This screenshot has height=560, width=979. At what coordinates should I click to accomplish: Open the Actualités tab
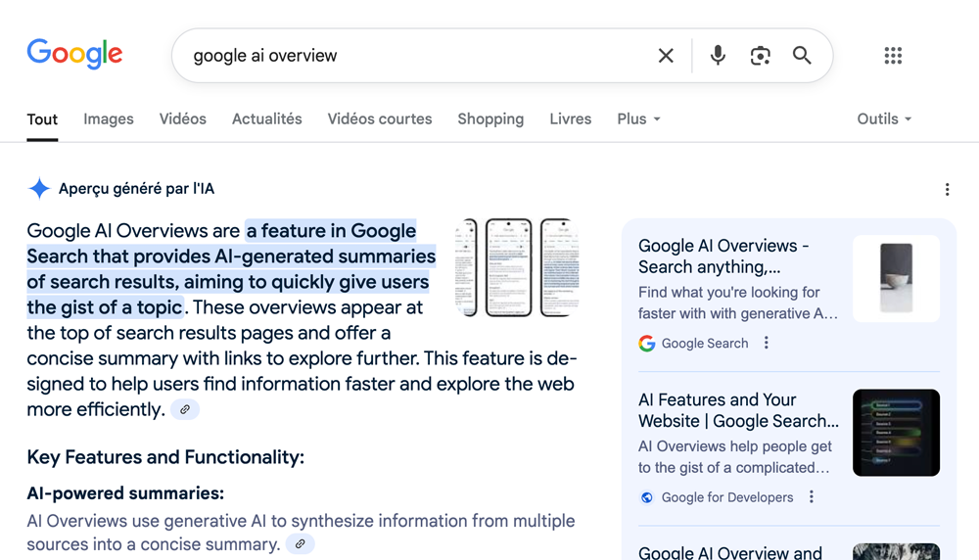pyautogui.click(x=266, y=119)
